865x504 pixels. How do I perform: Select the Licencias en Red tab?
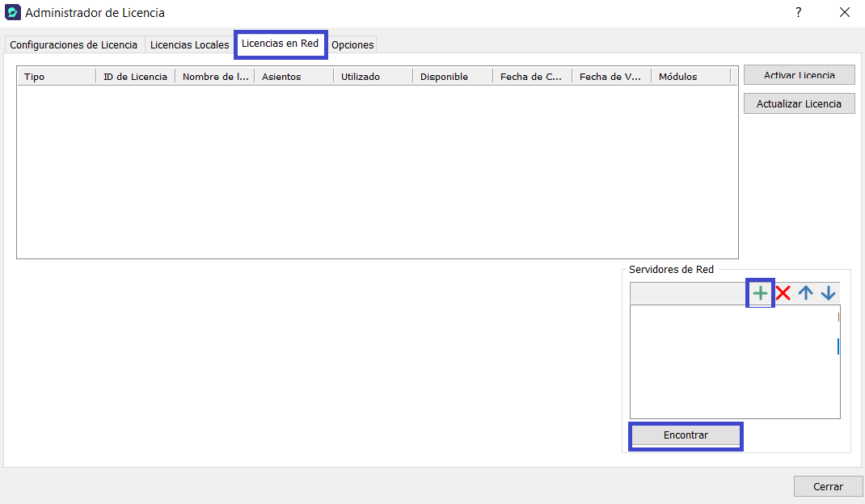[281, 44]
